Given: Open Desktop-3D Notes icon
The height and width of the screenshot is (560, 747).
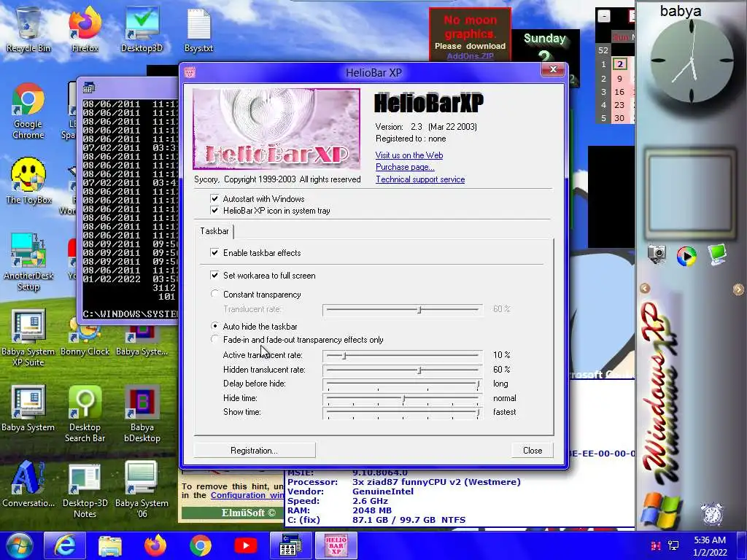Looking at the screenshot, I should 85,489.
